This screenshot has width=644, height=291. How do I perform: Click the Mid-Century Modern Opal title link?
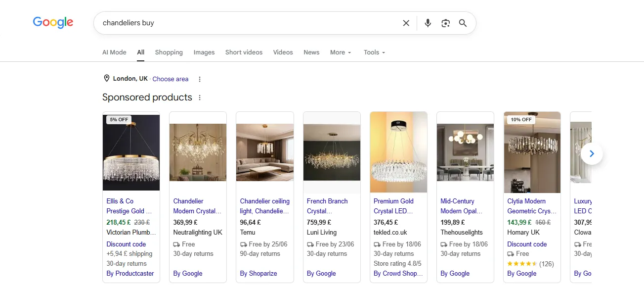[462, 206]
